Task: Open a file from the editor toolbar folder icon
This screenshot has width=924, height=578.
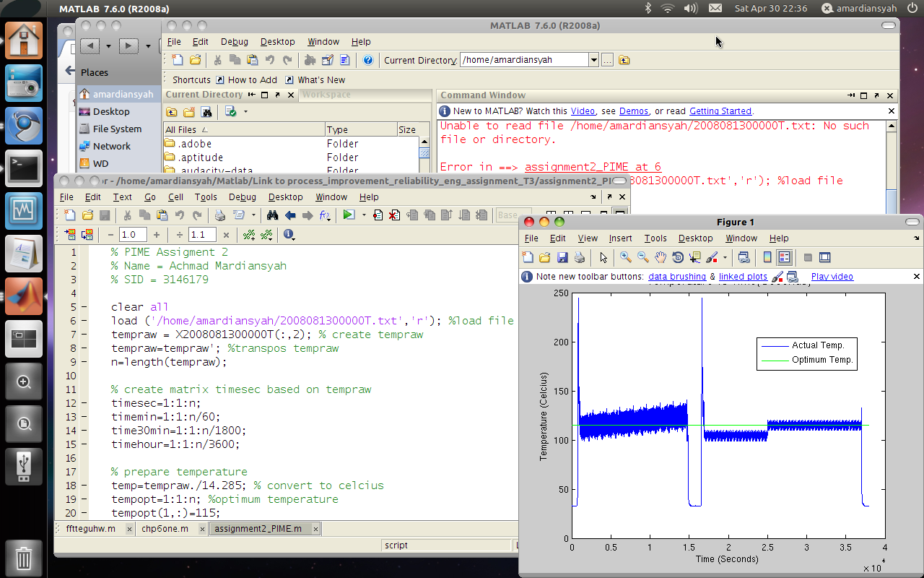Action: (87, 215)
